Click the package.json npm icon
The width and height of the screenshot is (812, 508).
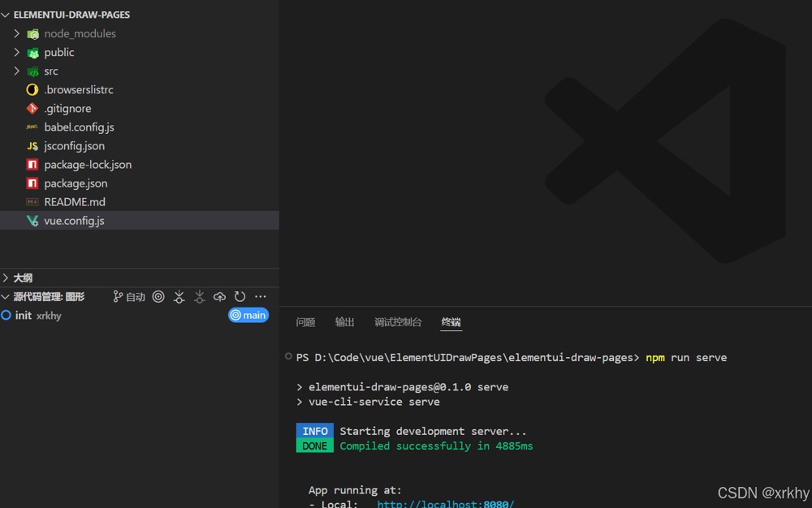pyautogui.click(x=32, y=183)
